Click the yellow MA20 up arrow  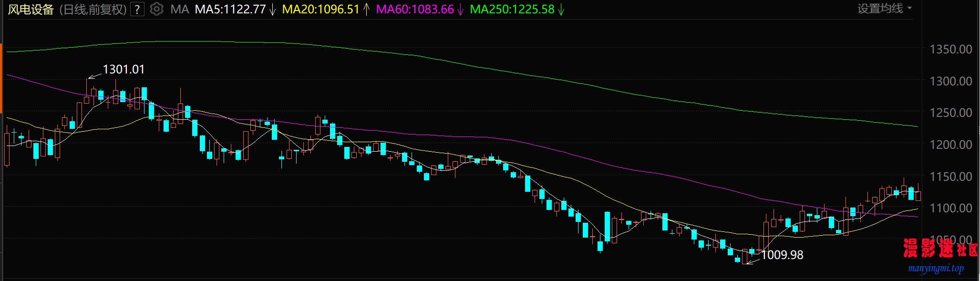point(366,10)
